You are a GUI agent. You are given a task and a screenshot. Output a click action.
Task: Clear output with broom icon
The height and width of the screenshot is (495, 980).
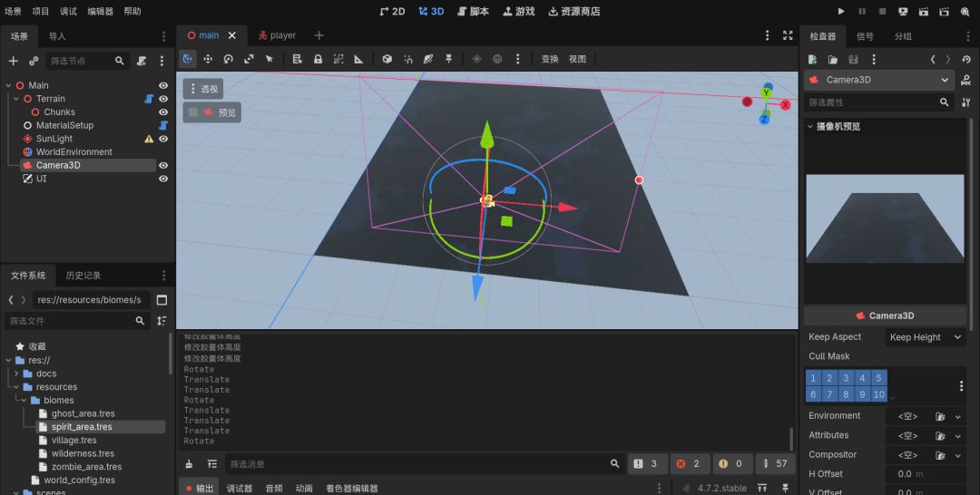click(x=190, y=464)
